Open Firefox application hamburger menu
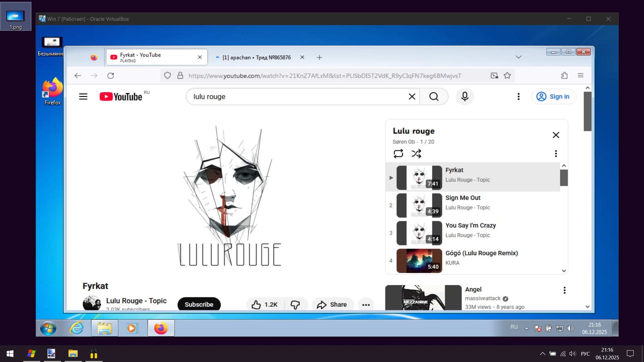The width and height of the screenshot is (644, 362). pos(581,75)
